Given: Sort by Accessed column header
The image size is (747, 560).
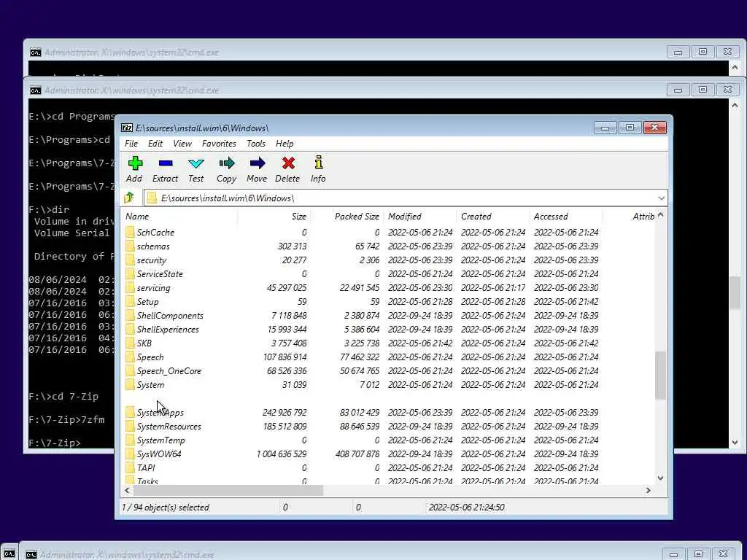Looking at the screenshot, I should click(x=565, y=216).
